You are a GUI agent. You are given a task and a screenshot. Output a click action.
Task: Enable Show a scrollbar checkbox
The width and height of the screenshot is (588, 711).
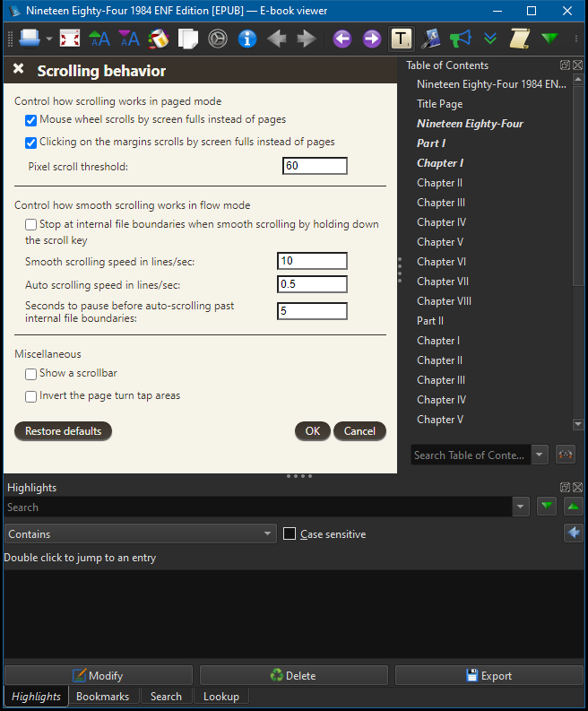pos(30,374)
